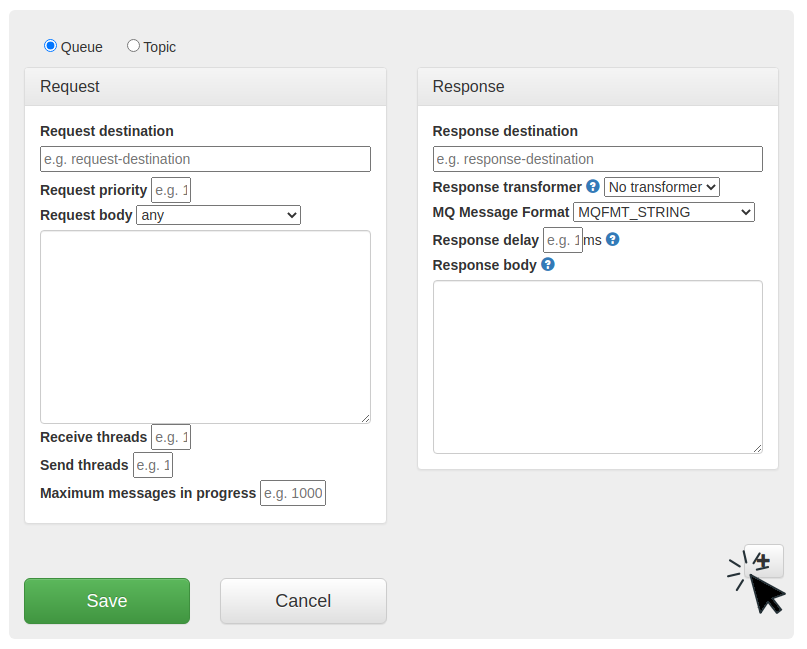The image size is (807, 649).
Task: Focus the Receive threads field
Action: (170, 437)
